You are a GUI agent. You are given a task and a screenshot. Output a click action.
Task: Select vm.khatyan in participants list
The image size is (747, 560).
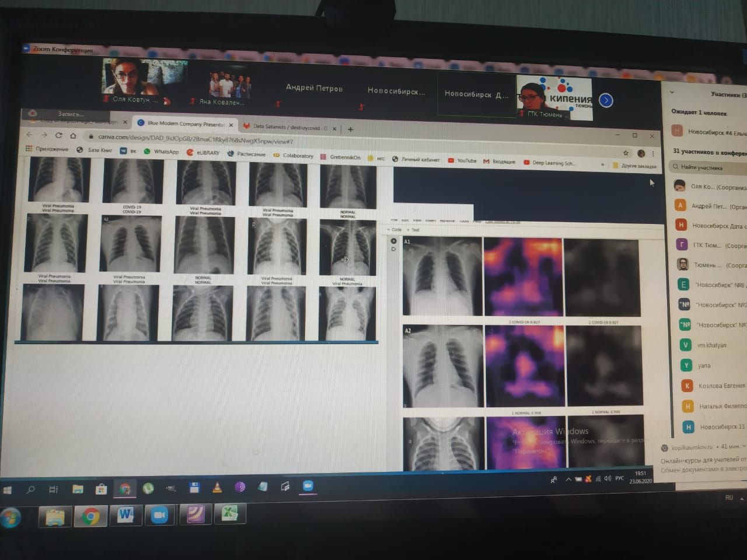711,345
